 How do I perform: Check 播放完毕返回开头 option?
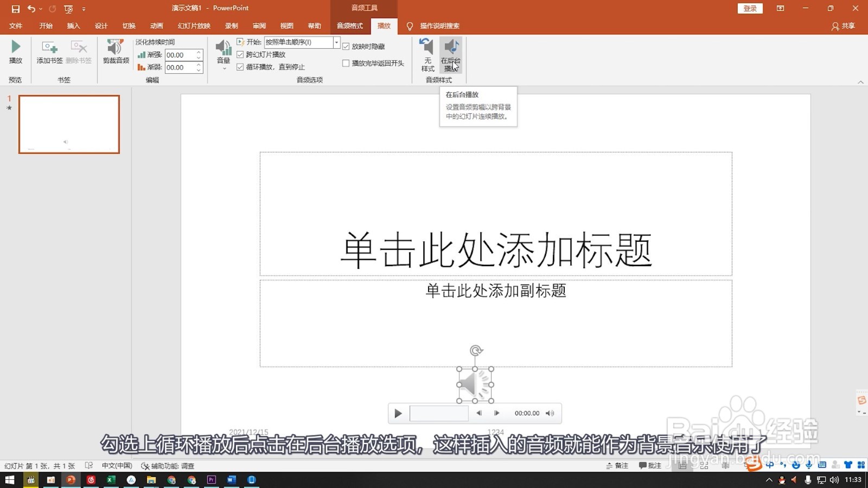click(346, 63)
